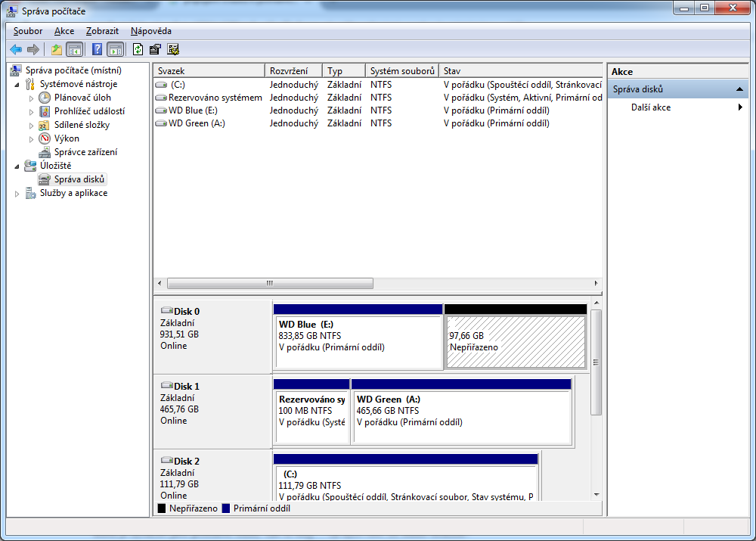Open the Soubor menu

click(28, 31)
